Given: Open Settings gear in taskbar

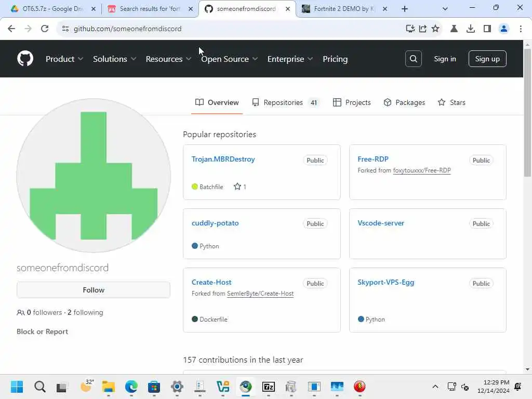Looking at the screenshot, I should click(x=177, y=387).
